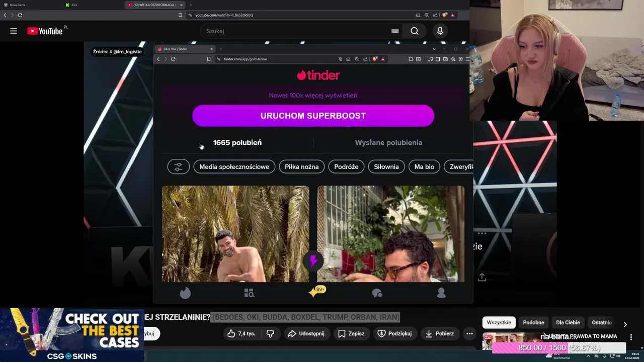This screenshot has width=644, height=362.
Task: Open the on-screen keyboard in the search box
Action: (395, 31)
